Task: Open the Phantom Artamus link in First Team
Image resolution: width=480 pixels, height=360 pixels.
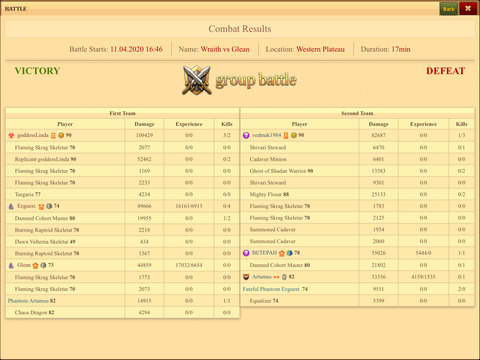Action: coord(28,301)
